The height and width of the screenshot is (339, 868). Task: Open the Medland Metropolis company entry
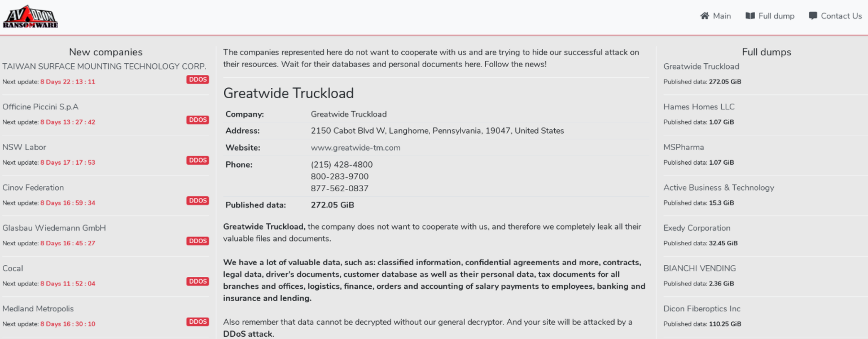(x=38, y=309)
